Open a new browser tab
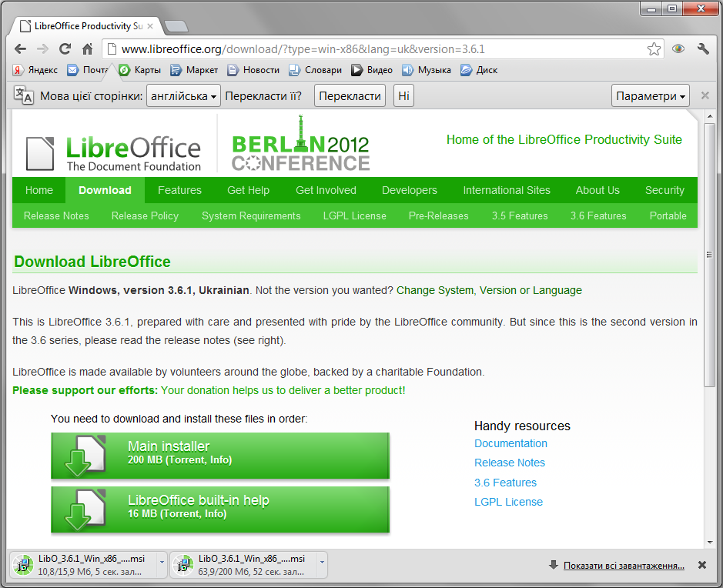Viewport: 723px width, 588px height. click(176, 26)
